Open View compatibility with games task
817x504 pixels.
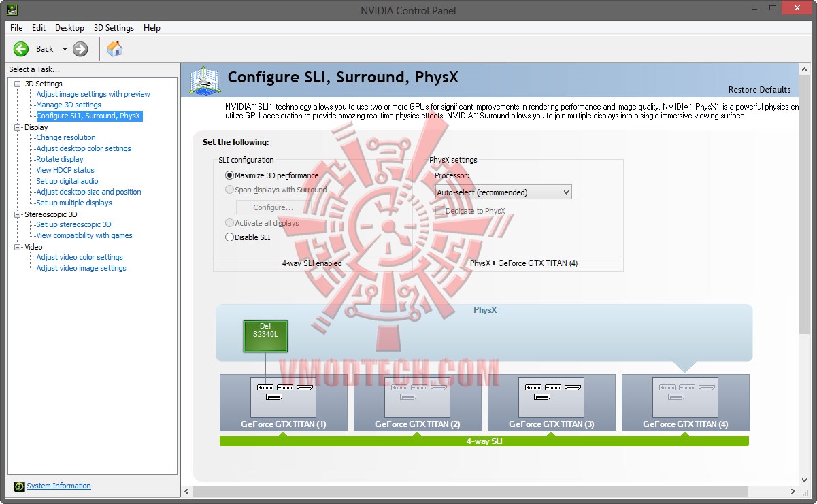(84, 235)
